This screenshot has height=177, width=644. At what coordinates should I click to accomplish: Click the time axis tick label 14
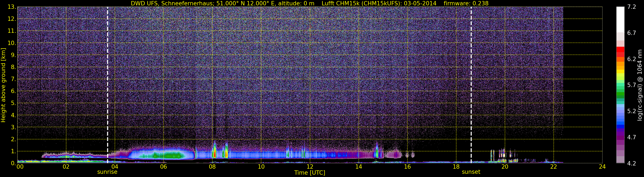click(358, 167)
